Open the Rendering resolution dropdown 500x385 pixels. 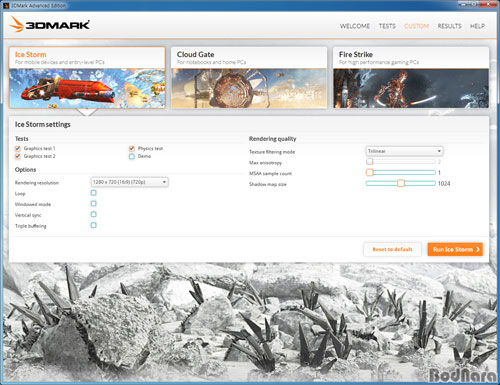coord(130,182)
